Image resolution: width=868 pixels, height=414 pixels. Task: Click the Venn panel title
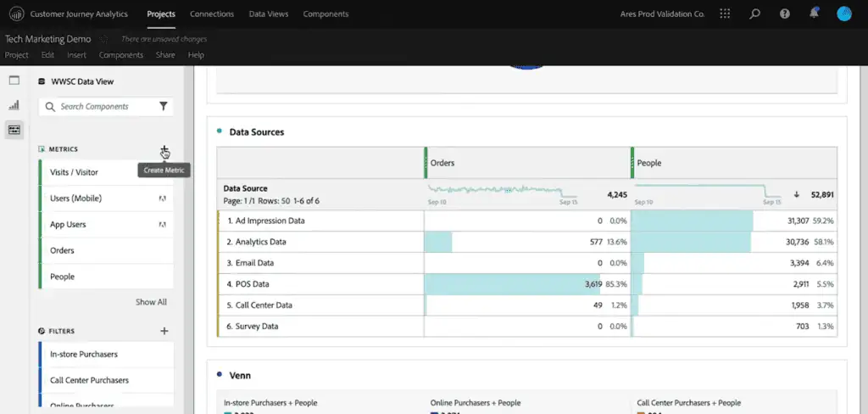click(240, 375)
